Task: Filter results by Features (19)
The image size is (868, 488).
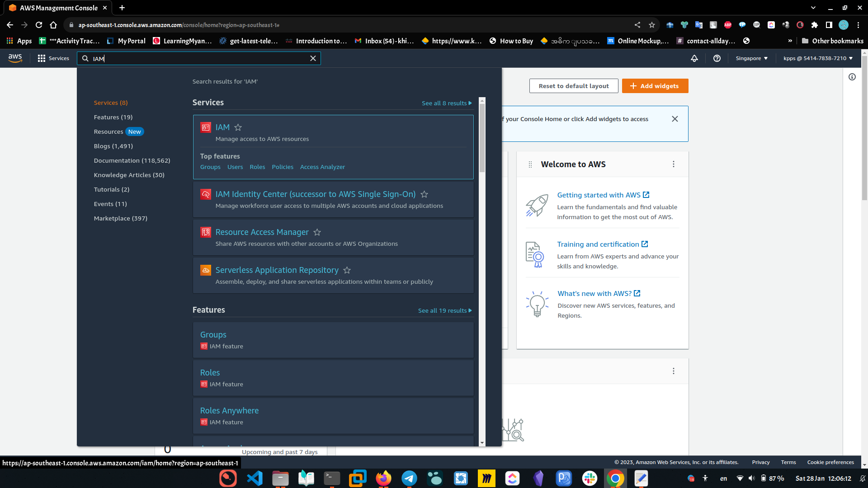Action: click(113, 117)
